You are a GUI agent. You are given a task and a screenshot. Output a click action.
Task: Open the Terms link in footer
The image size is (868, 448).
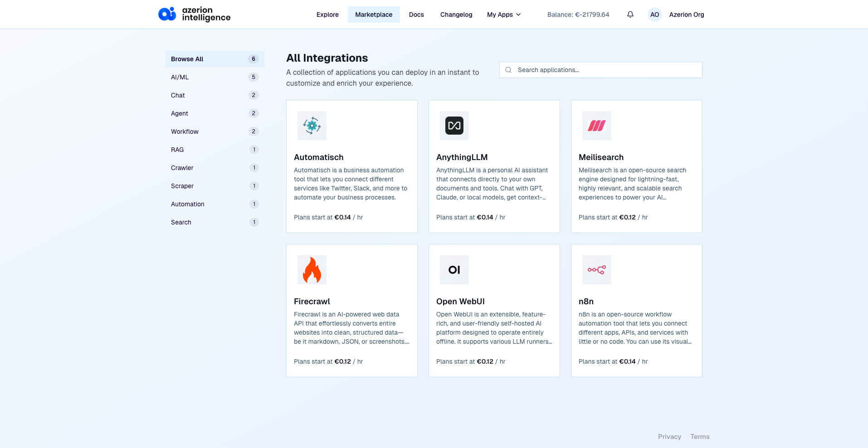(x=700, y=437)
